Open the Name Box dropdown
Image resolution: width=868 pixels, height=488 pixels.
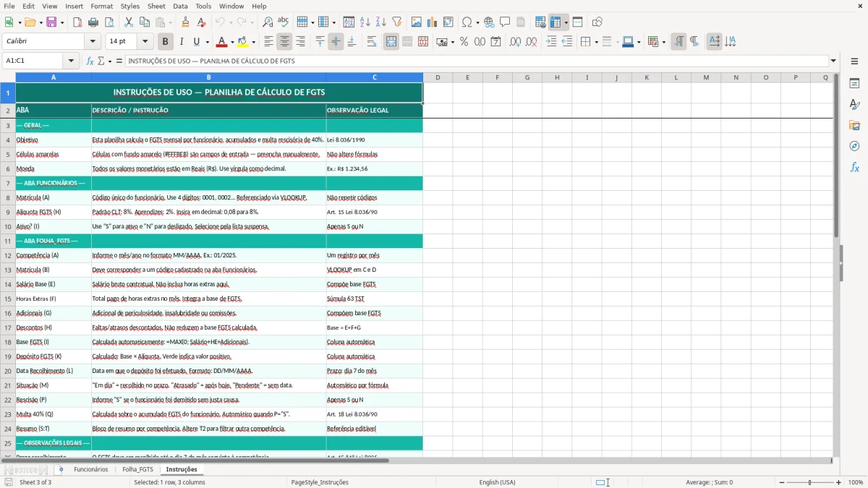[x=69, y=61]
